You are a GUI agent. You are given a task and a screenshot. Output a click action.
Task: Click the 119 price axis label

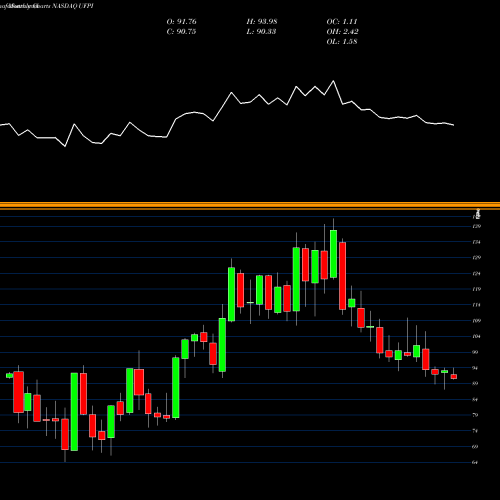[477, 289]
